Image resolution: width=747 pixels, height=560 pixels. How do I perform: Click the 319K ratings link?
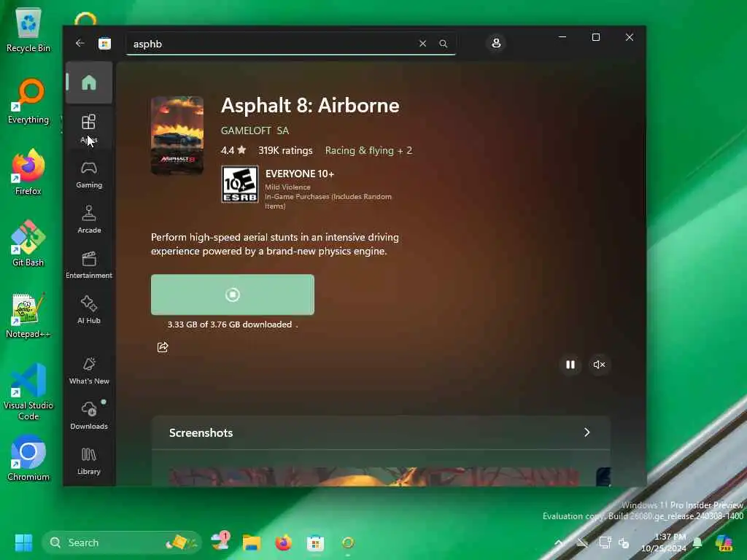[x=285, y=150]
